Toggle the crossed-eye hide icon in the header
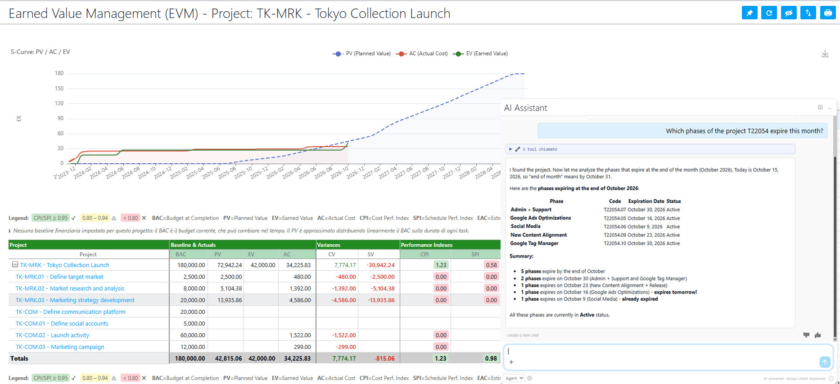 (x=788, y=13)
